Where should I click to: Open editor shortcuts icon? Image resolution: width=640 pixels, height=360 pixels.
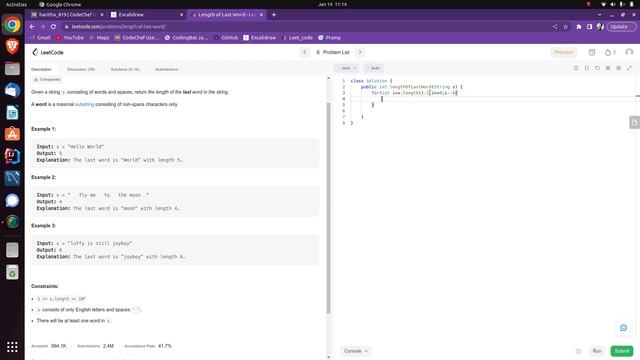click(x=608, y=68)
